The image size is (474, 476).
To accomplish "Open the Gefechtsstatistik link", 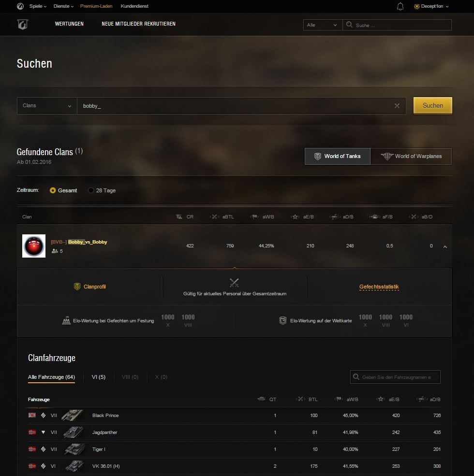I will [379, 287].
